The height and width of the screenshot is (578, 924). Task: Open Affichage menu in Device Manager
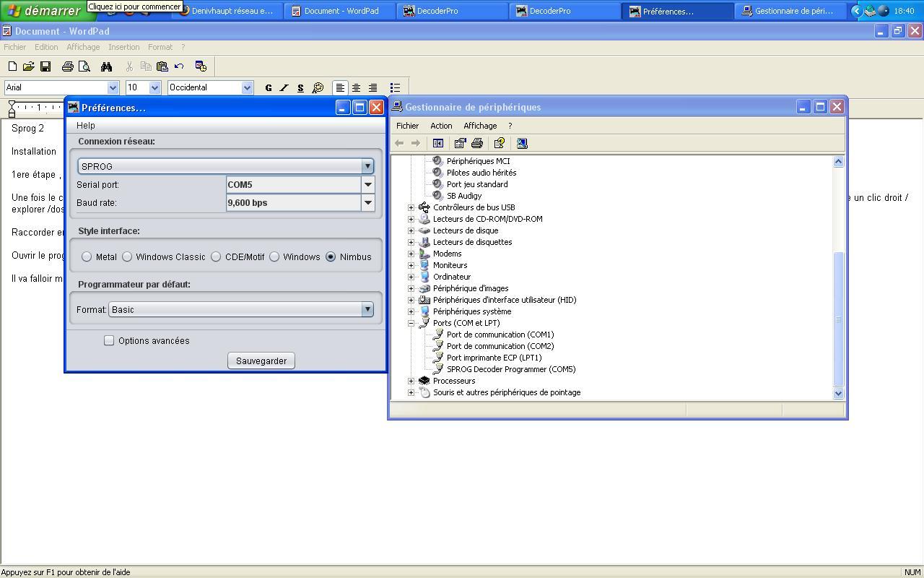480,126
